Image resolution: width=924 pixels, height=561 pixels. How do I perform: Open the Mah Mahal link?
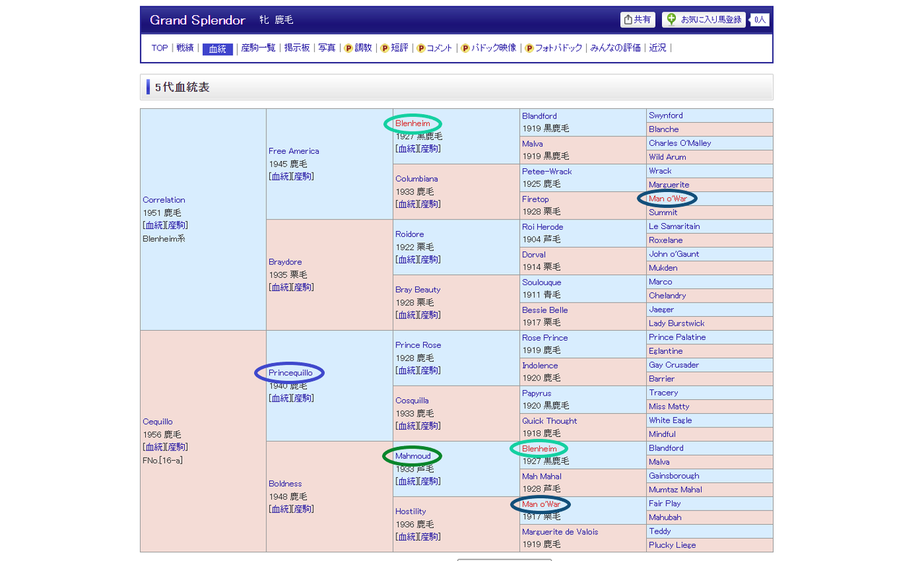pyautogui.click(x=542, y=477)
